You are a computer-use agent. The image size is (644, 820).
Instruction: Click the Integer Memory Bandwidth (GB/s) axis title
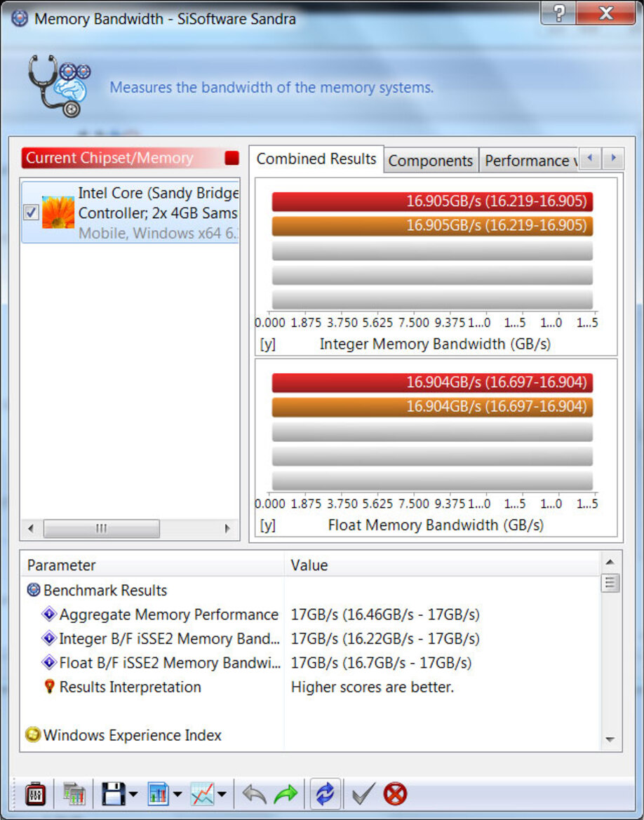click(x=435, y=344)
